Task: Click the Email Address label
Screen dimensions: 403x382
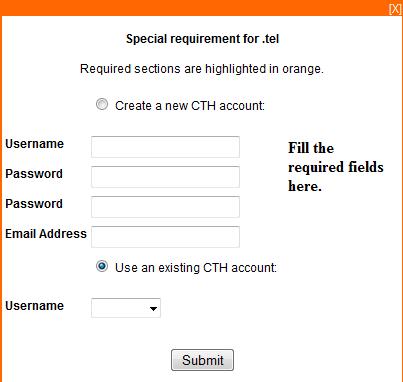Action: pos(46,234)
